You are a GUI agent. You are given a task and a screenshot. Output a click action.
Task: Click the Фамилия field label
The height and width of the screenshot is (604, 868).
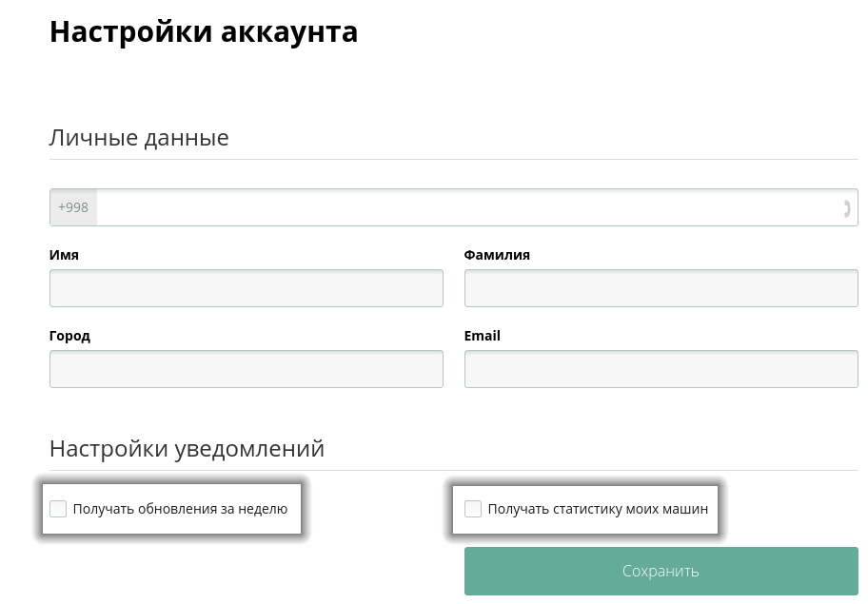tap(497, 255)
